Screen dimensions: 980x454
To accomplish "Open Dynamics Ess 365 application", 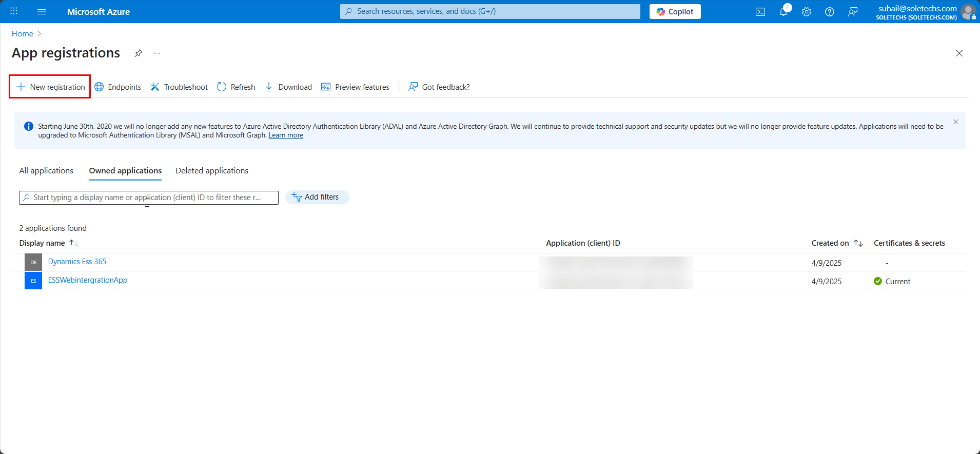I will click(x=77, y=262).
